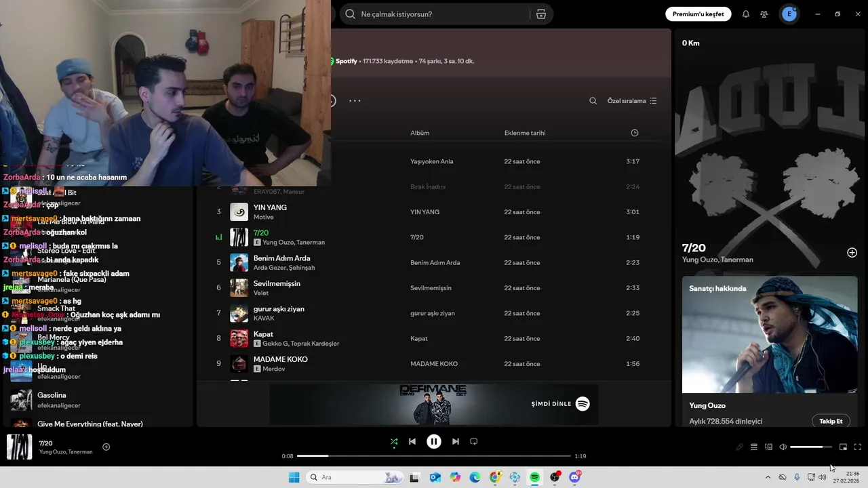Switch to full screen mode
Image resolution: width=868 pixels, height=488 pixels.
[x=858, y=447]
